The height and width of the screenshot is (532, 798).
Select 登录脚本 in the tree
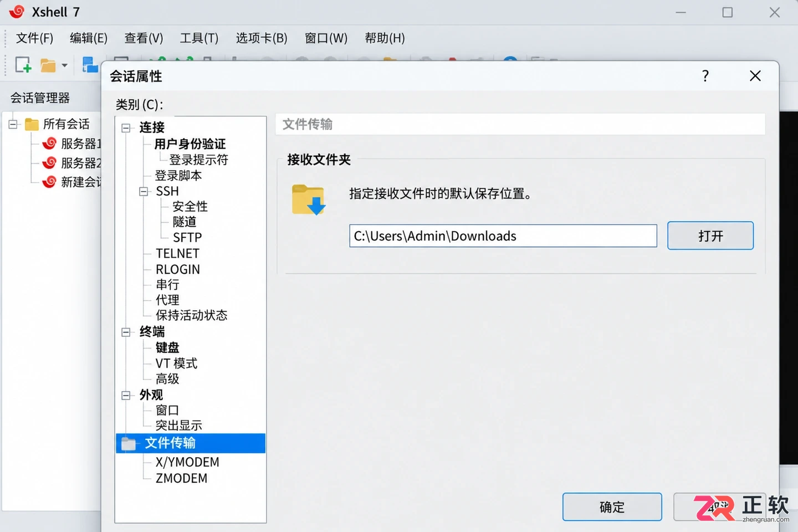coord(178,176)
